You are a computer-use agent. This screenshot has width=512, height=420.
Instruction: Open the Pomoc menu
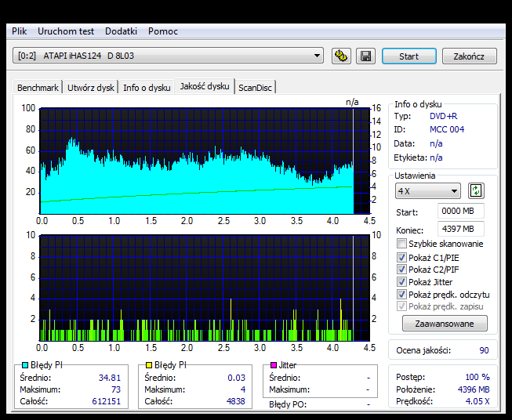163,31
